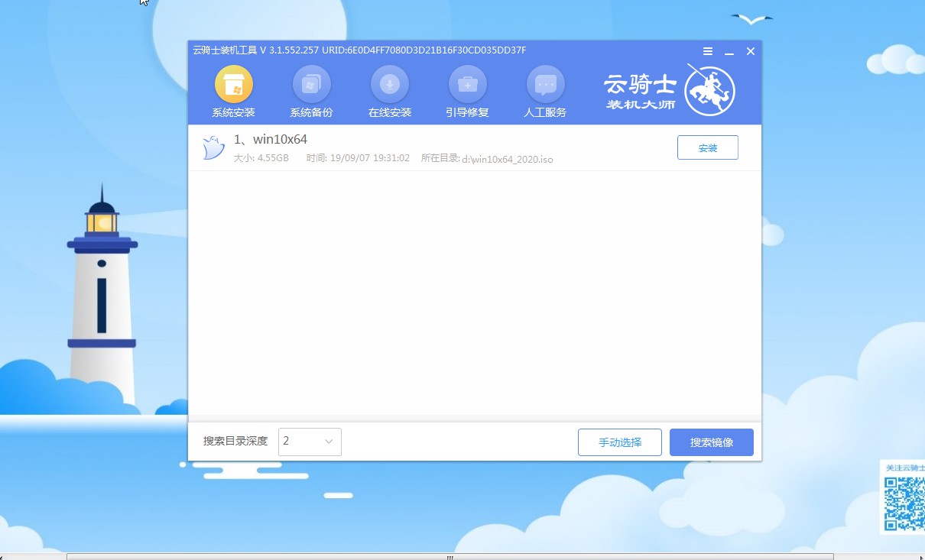Click the win10x64_2020.iso directory path text
Viewport: 925px width, 560px height.
pyautogui.click(x=509, y=160)
